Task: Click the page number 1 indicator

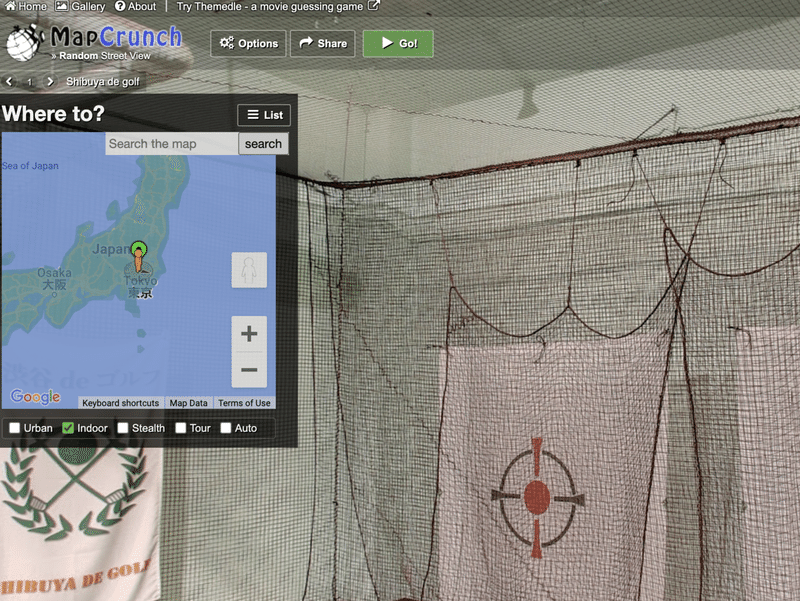Action: (x=30, y=82)
